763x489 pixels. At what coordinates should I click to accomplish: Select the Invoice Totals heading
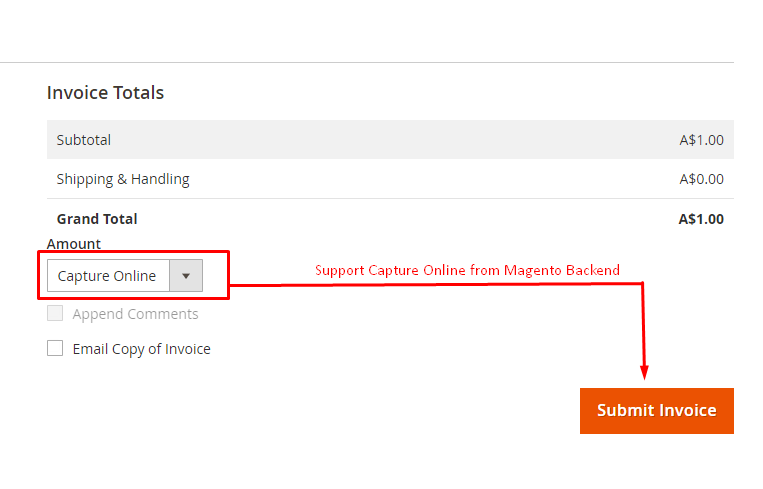pyautogui.click(x=105, y=93)
